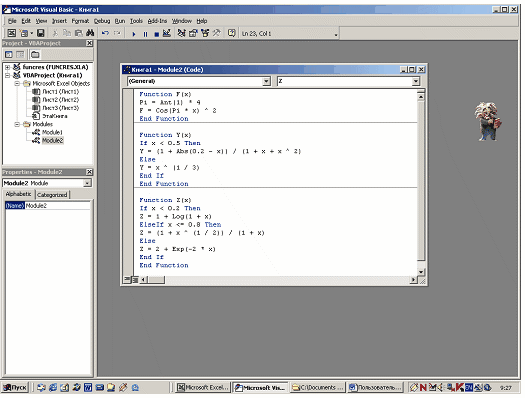Switch to C:\Documents taskbar button

[317, 388]
